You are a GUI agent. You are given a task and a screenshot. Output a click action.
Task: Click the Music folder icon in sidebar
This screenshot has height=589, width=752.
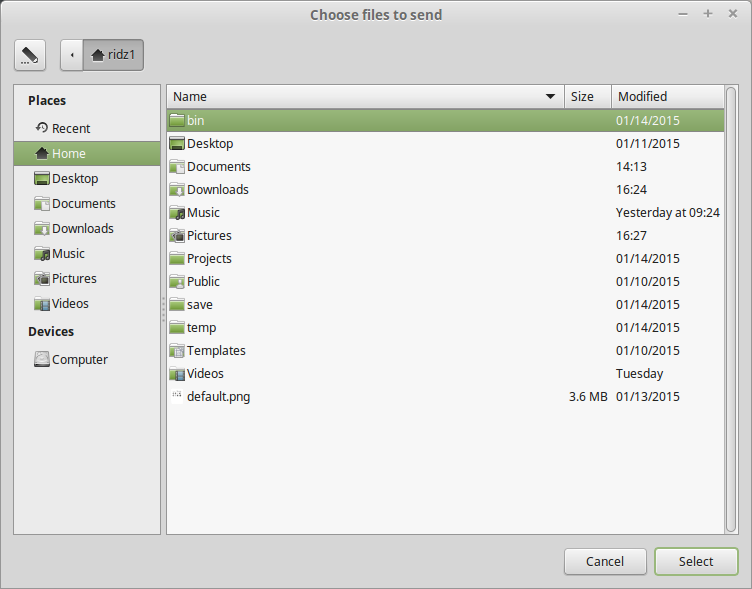click(42, 253)
